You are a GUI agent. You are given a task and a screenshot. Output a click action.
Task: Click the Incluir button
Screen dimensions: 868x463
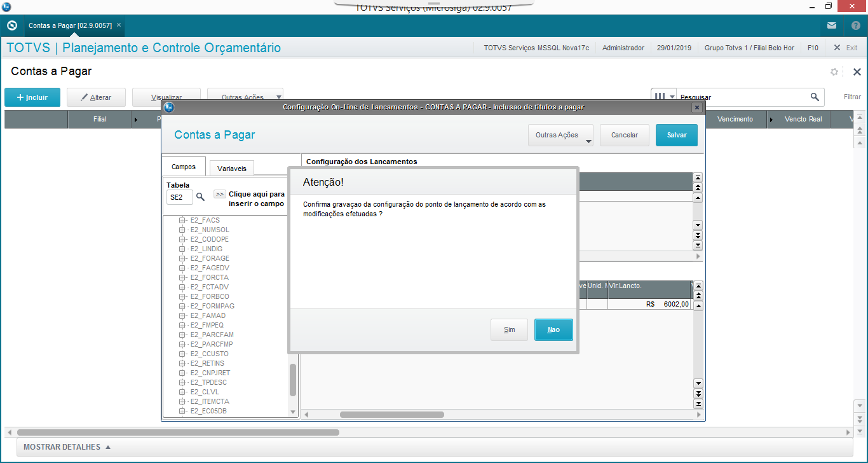tap(32, 97)
